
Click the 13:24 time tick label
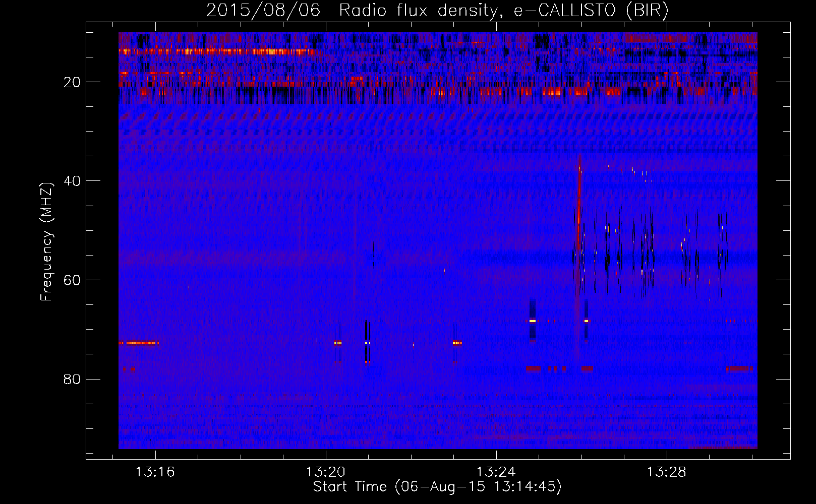(496, 472)
